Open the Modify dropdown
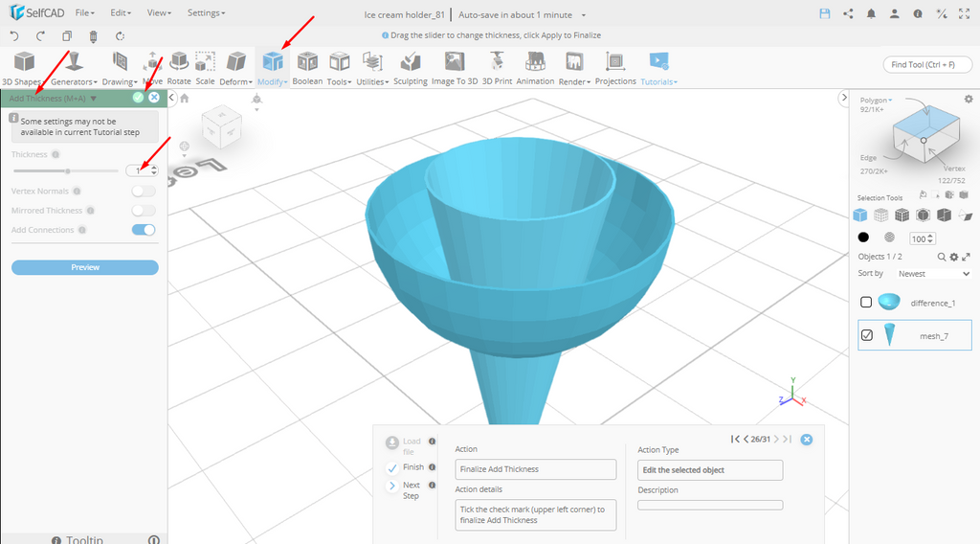This screenshot has height=544, width=980. click(x=273, y=68)
